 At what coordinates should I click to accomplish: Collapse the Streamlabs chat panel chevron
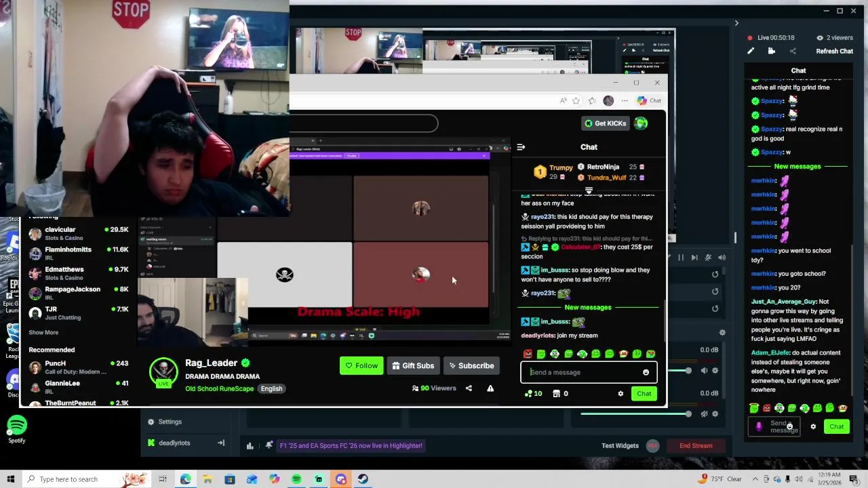tap(736, 23)
